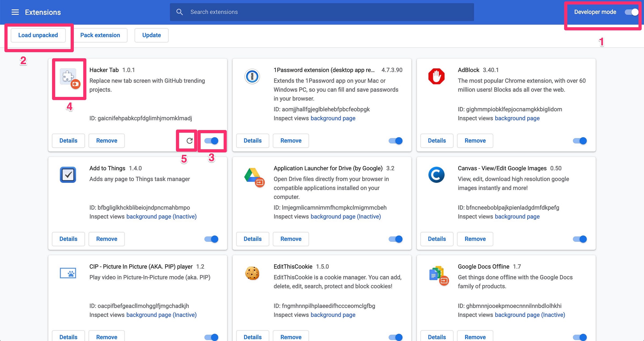This screenshot has height=341, width=644.
Task: Inspect Google Docs Offline background page
Action: coord(530,315)
